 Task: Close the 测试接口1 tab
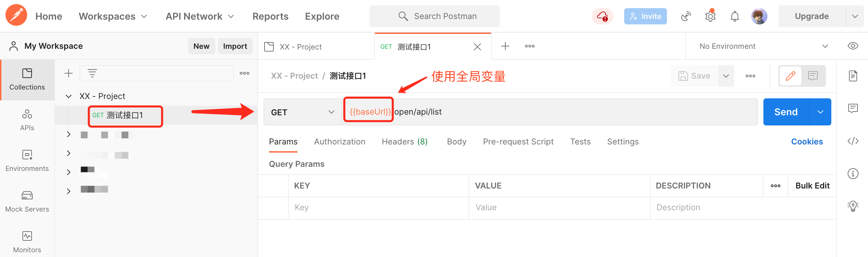tap(477, 47)
